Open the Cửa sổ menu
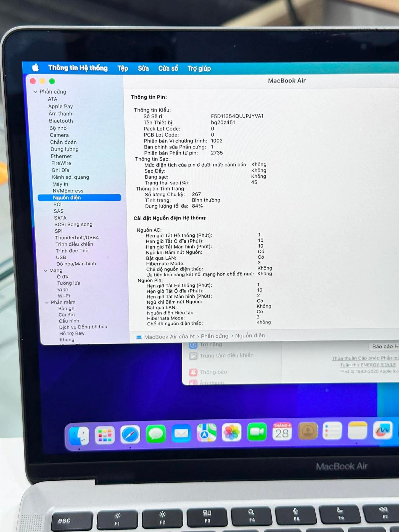 click(x=168, y=68)
